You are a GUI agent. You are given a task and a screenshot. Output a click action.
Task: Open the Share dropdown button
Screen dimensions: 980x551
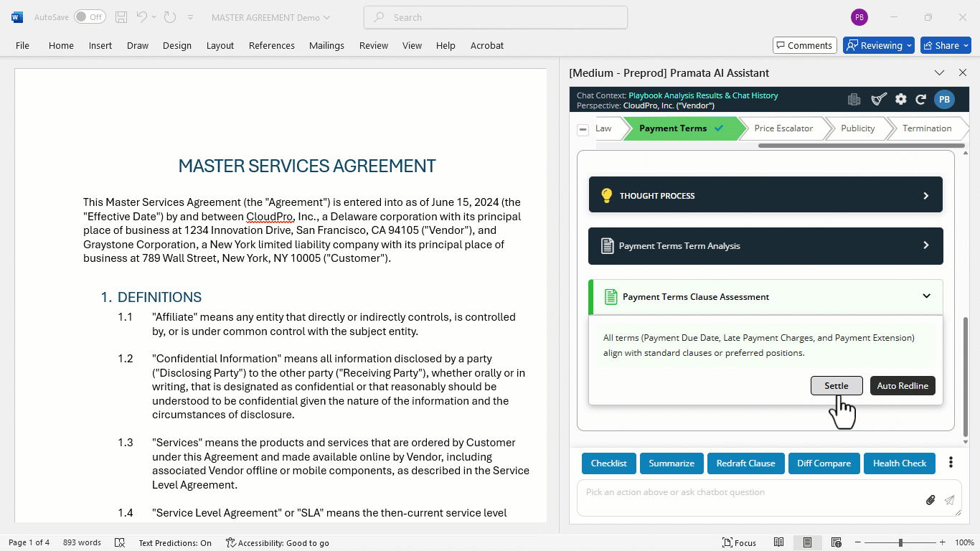point(946,45)
